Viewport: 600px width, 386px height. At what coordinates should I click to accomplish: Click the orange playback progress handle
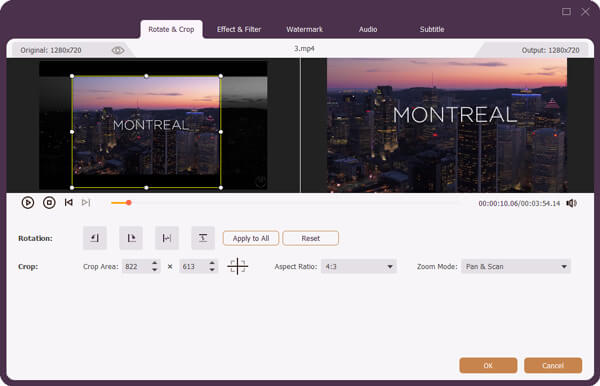[129, 203]
